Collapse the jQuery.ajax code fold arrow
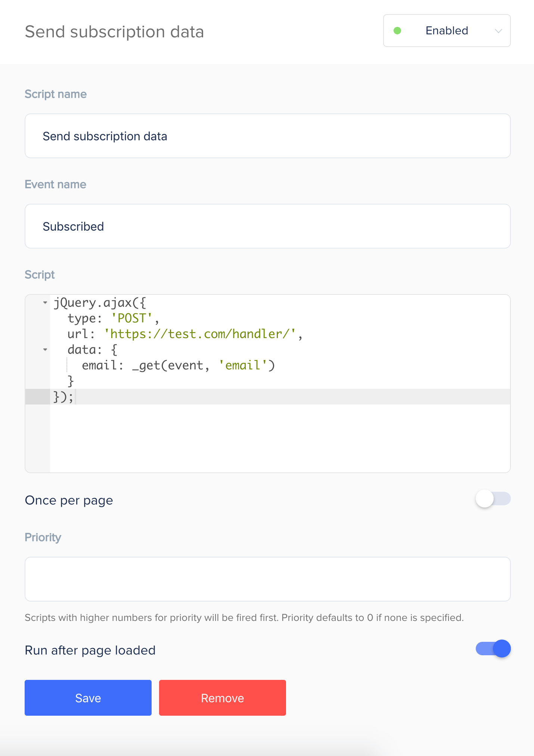Image resolution: width=534 pixels, height=756 pixels. [x=45, y=303]
